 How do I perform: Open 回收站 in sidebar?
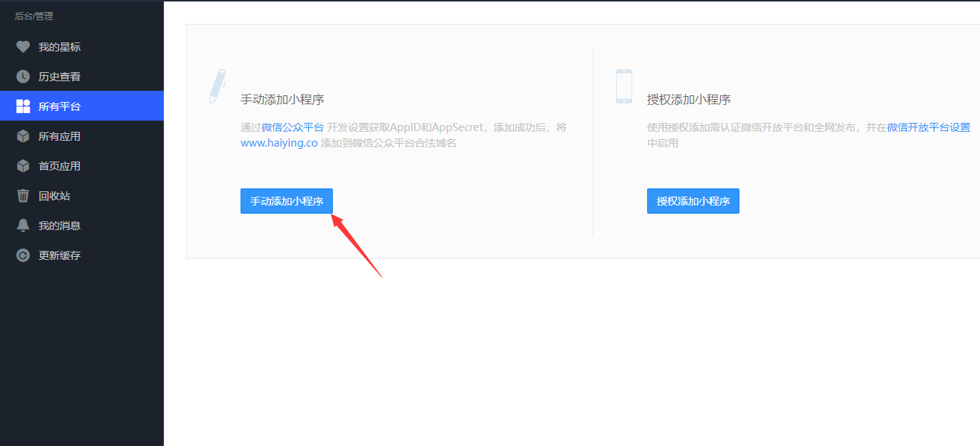(x=82, y=196)
